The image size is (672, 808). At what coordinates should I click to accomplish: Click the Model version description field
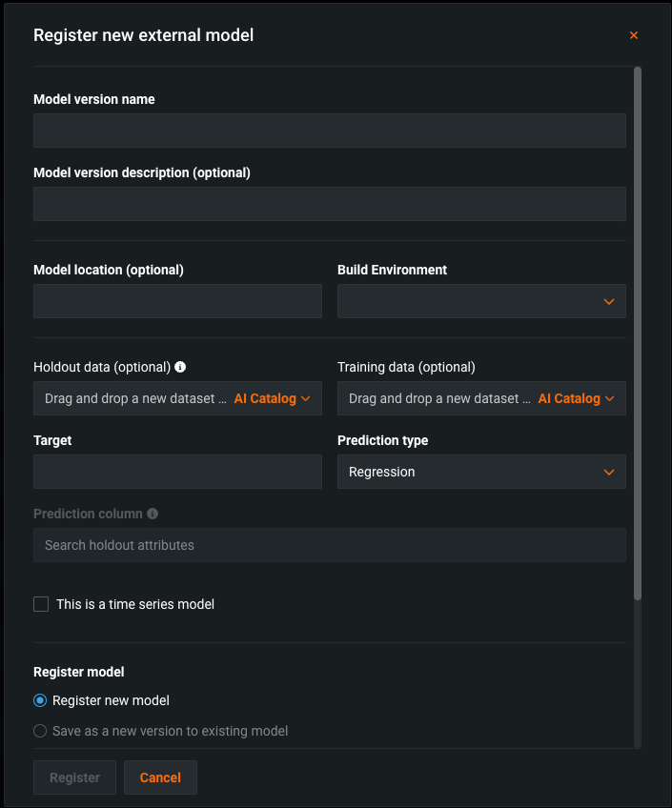coord(329,204)
